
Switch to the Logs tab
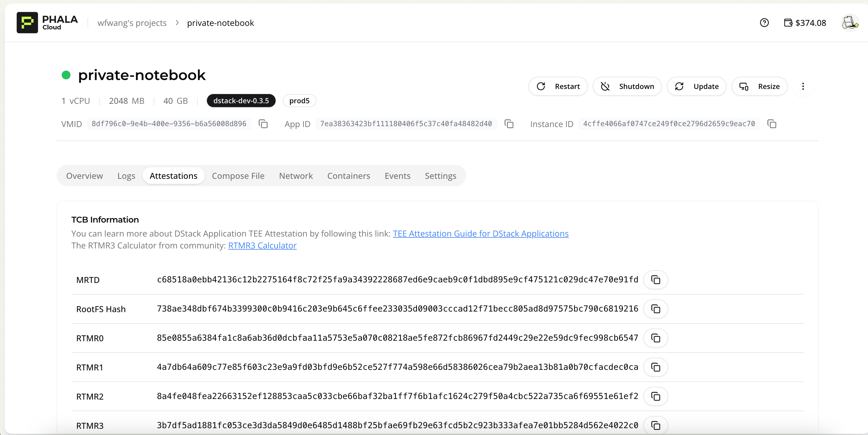[x=126, y=176]
